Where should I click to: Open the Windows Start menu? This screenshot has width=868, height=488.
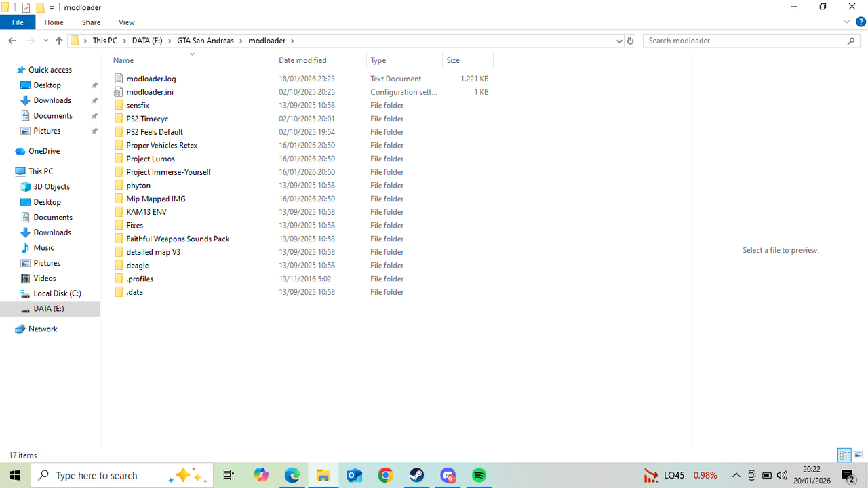click(x=15, y=475)
